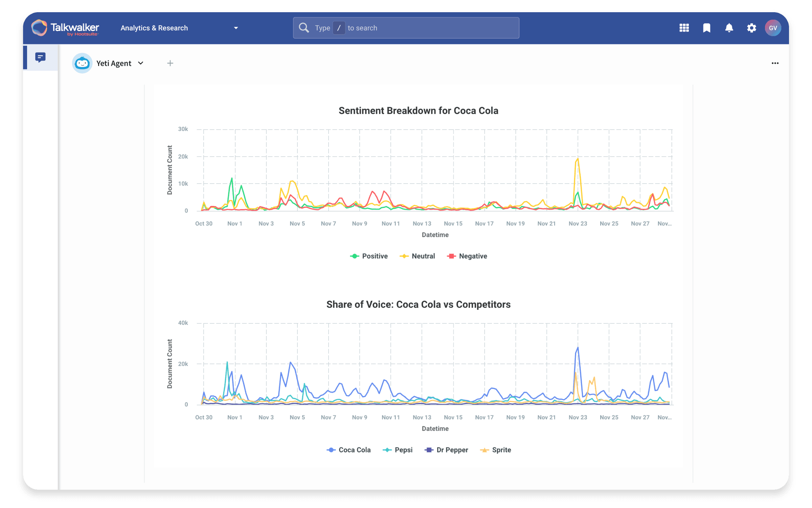Click the Talkwalker logo
The height and width of the screenshot is (508, 812).
point(65,28)
